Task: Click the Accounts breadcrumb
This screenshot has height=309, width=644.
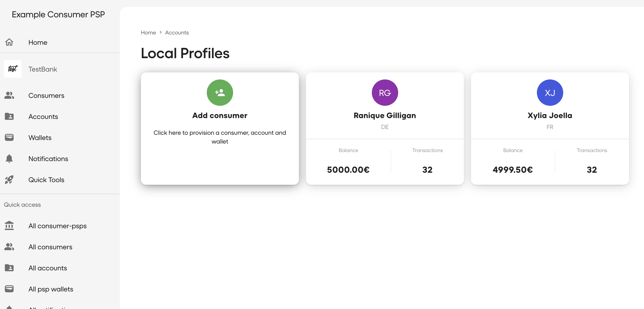Action: tap(177, 32)
